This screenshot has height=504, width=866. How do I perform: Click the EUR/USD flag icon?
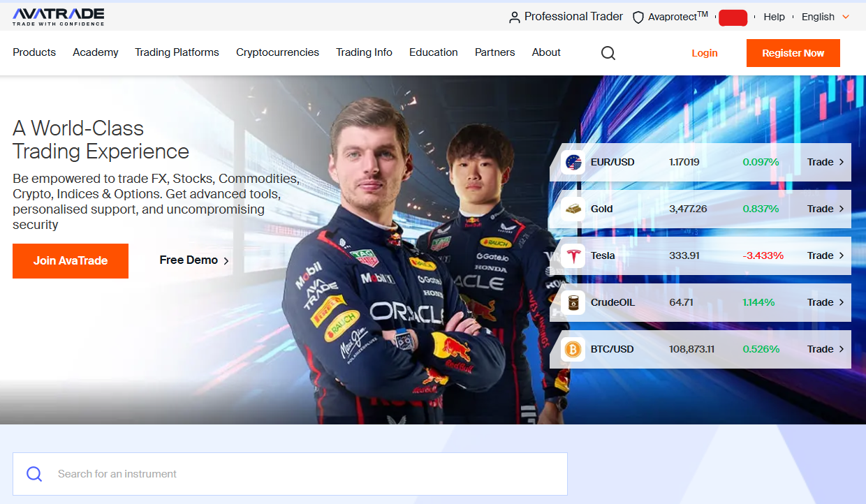click(x=573, y=163)
